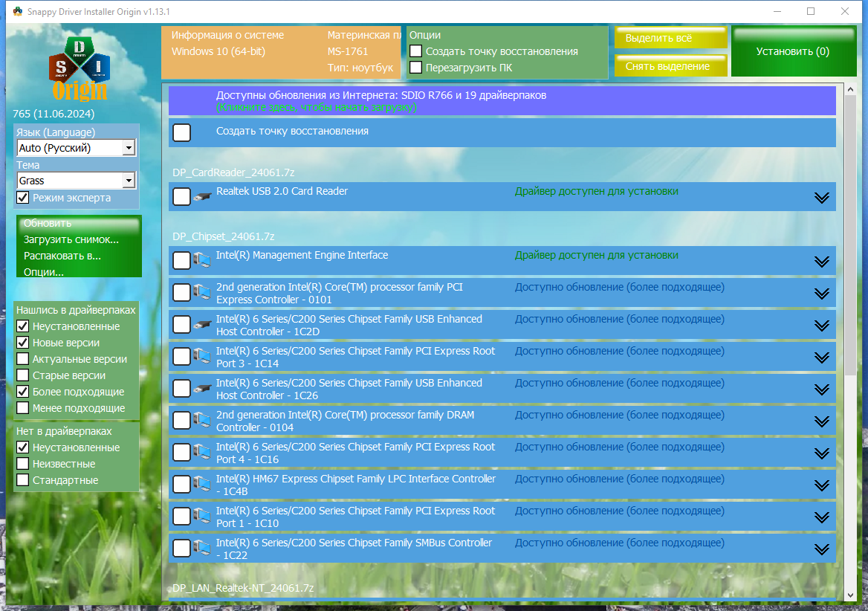Image resolution: width=868 pixels, height=611 pixels.
Task: Open the Язык (Language) dropdown
Action: pyautogui.click(x=76, y=148)
